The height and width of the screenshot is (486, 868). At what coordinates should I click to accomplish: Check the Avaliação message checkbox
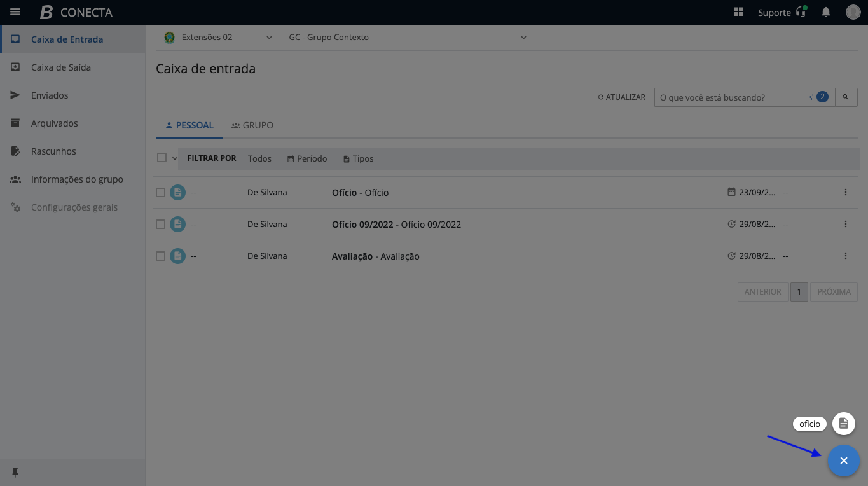[x=161, y=256]
